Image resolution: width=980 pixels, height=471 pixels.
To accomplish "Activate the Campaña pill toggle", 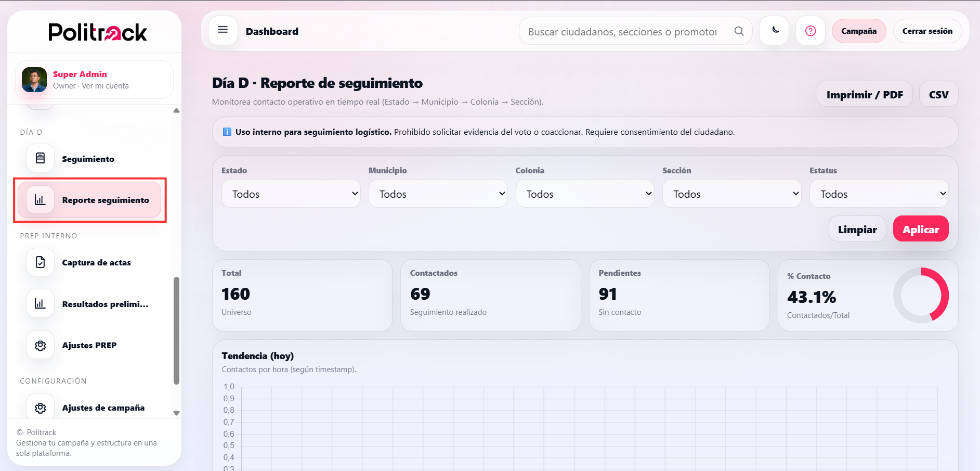I will [858, 31].
